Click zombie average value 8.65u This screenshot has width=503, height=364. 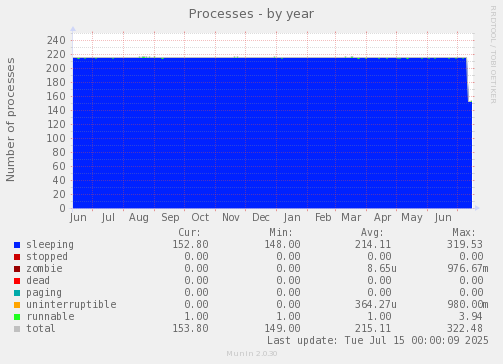382,269
